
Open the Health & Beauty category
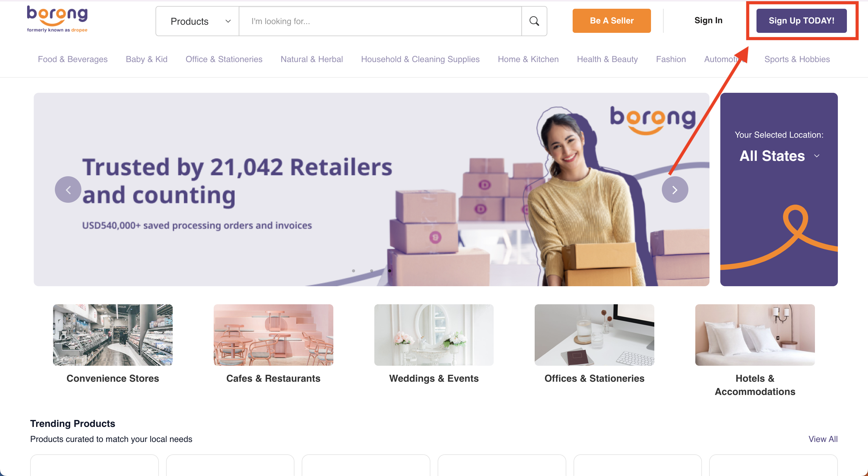607,59
